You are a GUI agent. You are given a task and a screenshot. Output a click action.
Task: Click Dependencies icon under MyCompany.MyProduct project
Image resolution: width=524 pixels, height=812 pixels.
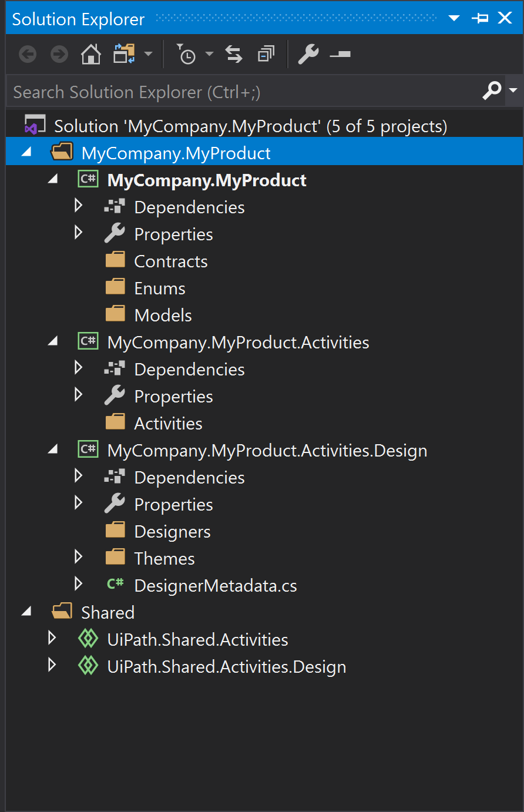(x=115, y=206)
